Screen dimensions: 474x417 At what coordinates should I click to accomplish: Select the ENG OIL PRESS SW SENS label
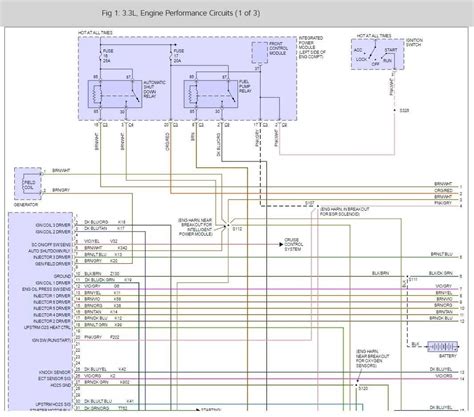tap(46, 289)
